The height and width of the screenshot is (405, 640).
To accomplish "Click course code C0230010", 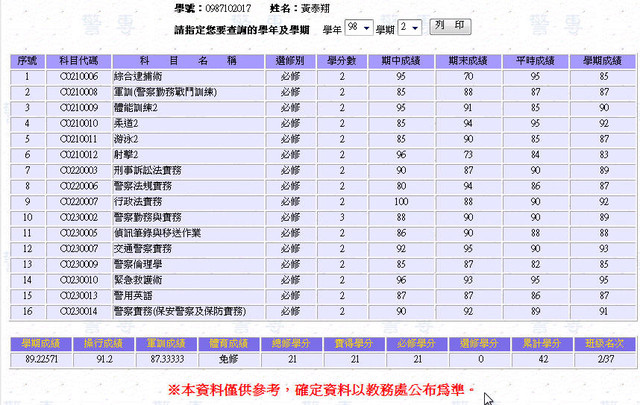I will pyautogui.click(x=79, y=280).
